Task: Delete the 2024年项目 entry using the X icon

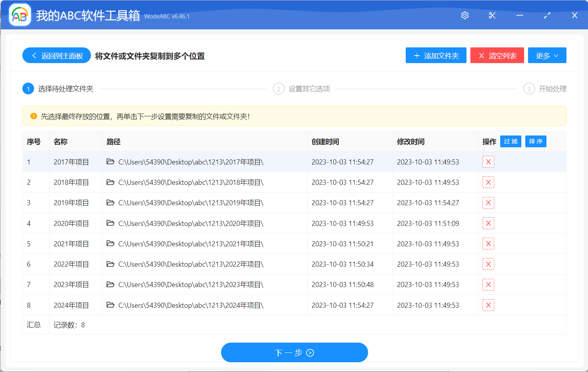Action: 488,305
